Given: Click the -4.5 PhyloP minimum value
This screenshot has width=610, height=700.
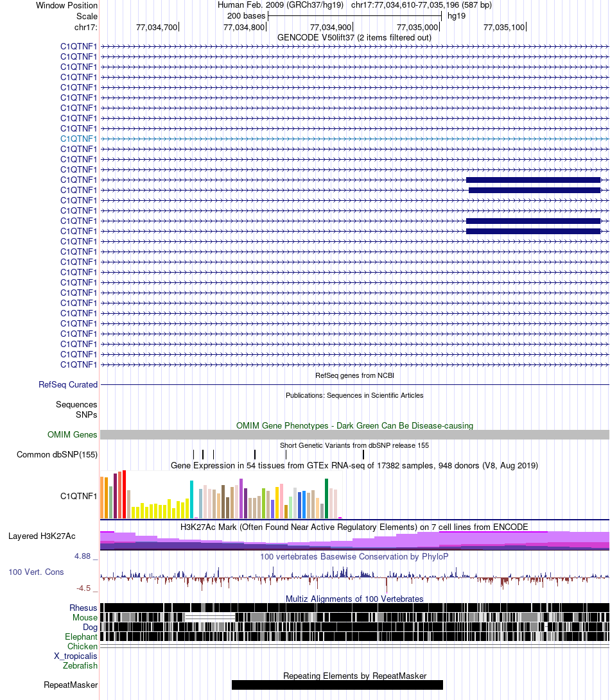Looking at the screenshot, I should click(83, 588).
